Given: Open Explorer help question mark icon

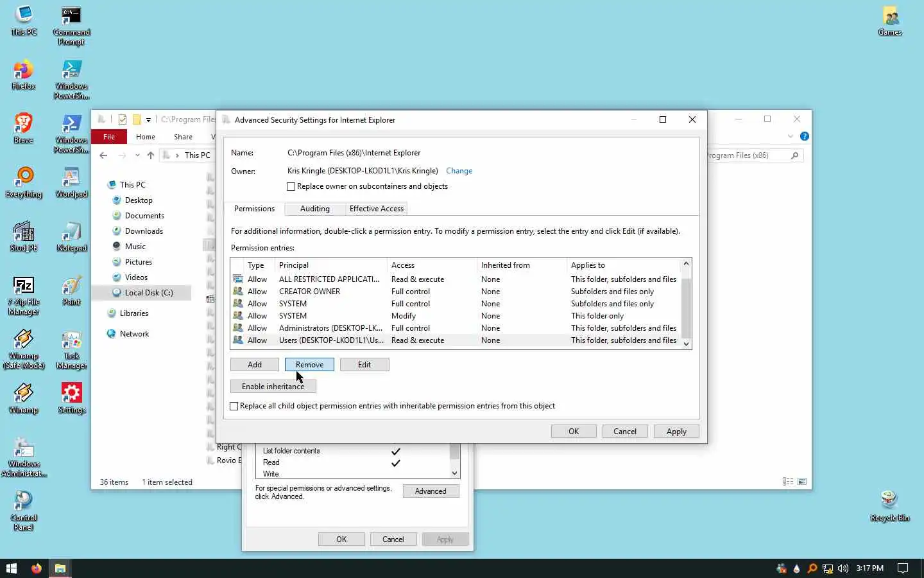Looking at the screenshot, I should 805,136.
